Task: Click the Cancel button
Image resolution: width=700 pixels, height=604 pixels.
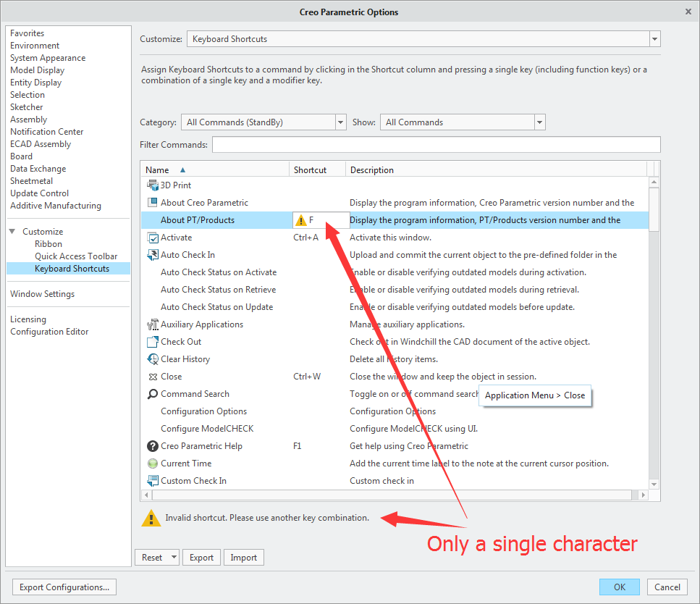Action: tap(667, 587)
